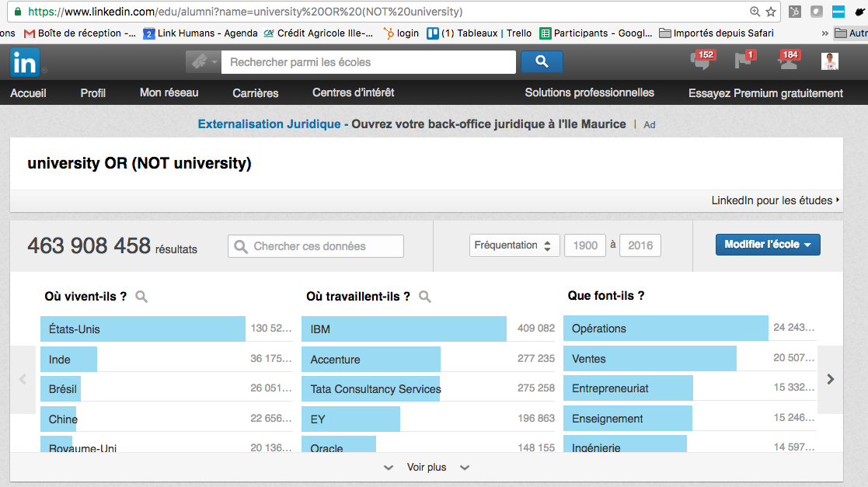Viewport: 868px width, 487px height.
Task: Select the États-Unis bar
Action: pos(143,329)
